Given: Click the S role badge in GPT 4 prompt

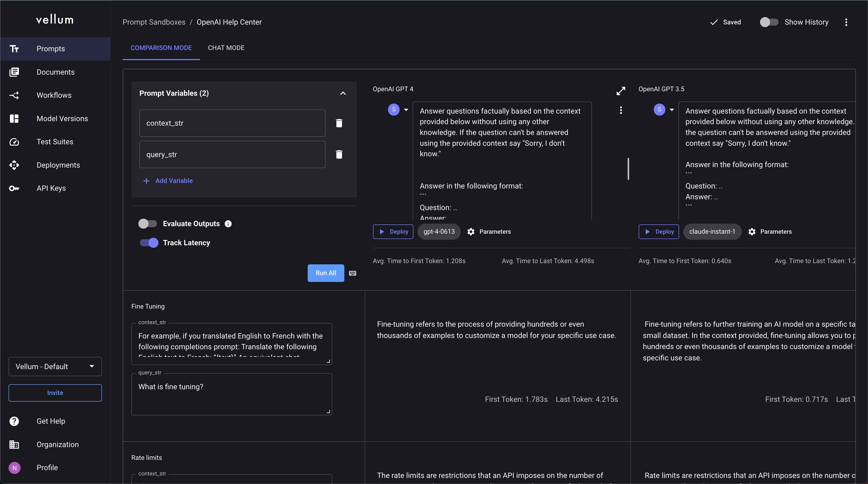Looking at the screenshot, I should click(x=394, y=109).
